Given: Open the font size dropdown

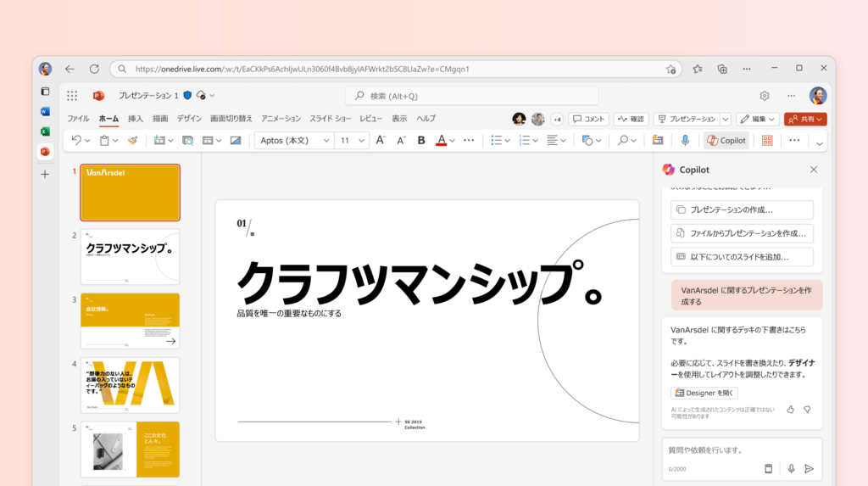Looking at the screenshot, I should pos(361,141).
